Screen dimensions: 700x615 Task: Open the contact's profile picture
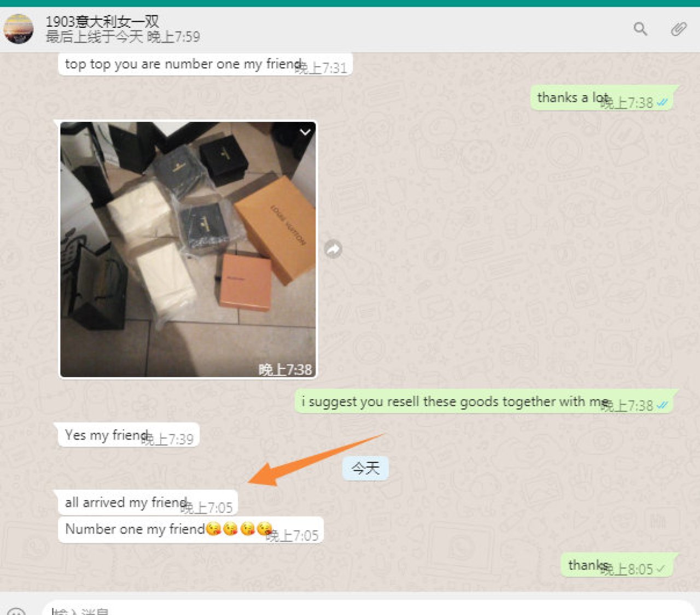click(x=19, y=29)
